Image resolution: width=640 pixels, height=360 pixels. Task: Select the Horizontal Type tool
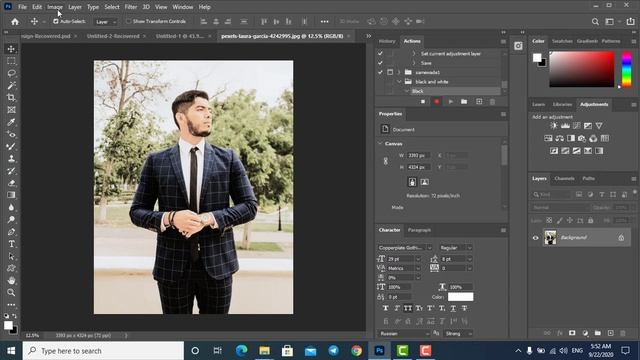(x=11, y=244)
